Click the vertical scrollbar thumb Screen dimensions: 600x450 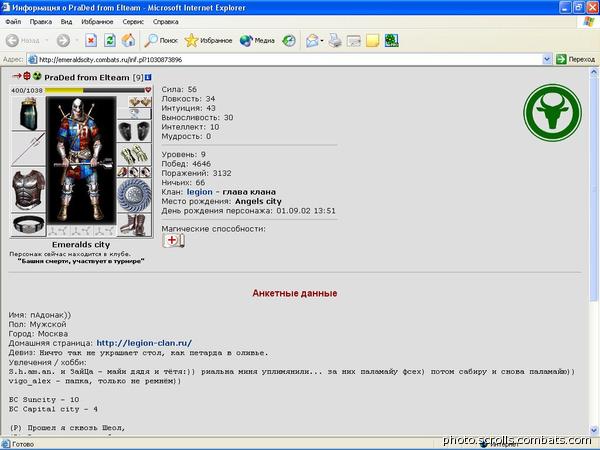(x=594, y=188)
